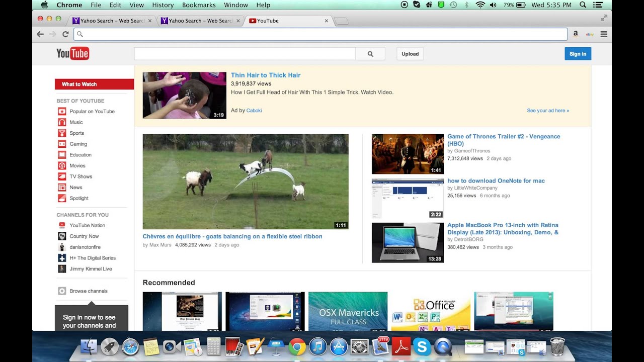Open how to download OneNote for mac

coord(496,180)
